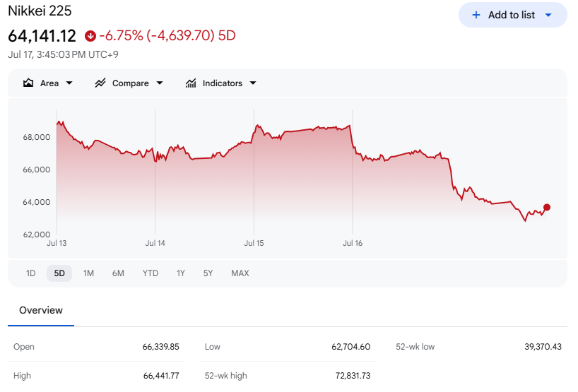This screenshot has width=578, height=392.
Task: Click the Low value 62,704.60
Action: [351, 347]
